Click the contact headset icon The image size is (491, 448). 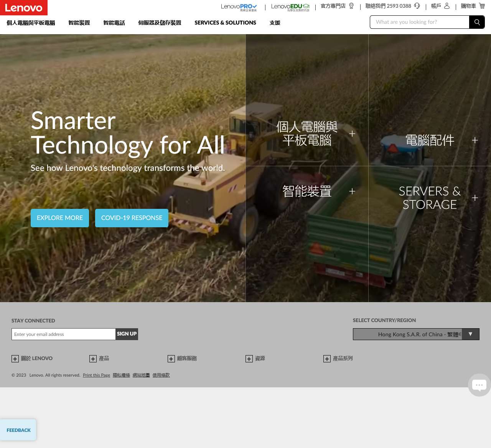pos(417,6)
